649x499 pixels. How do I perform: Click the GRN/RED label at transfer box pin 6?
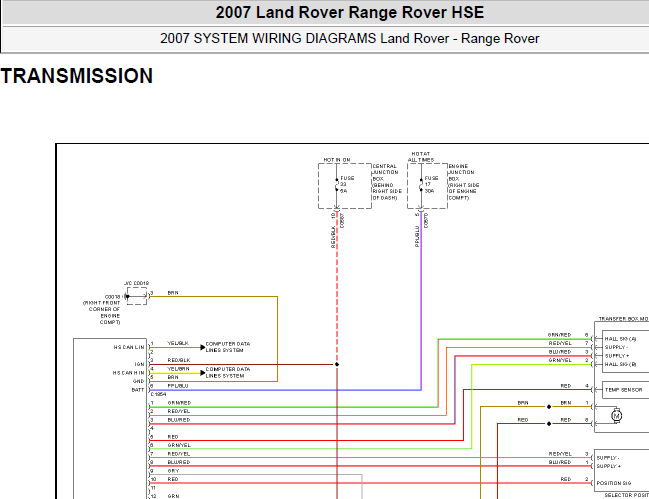(x=560, y=335)
